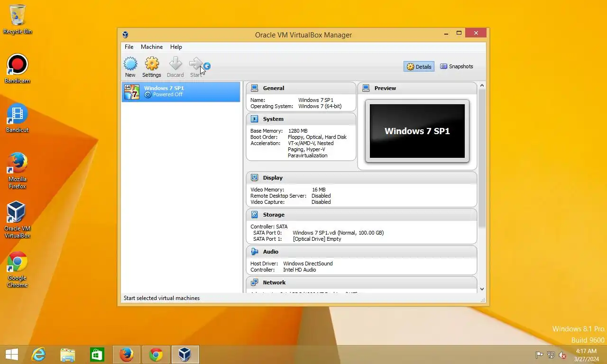Click the VirtualBox title bar cube icon

(x=125, y=35)
